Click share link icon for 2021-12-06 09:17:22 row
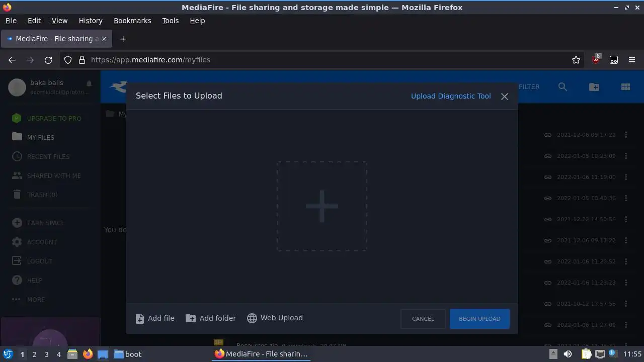Viewport: 644px width, 362px height. tap(548, 135)
